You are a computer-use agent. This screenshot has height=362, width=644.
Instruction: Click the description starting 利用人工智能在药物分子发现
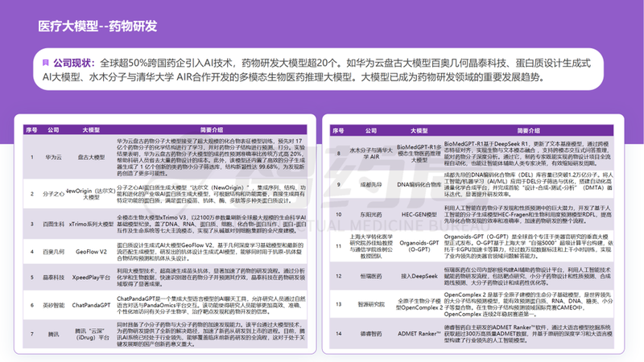coord(528,214)
